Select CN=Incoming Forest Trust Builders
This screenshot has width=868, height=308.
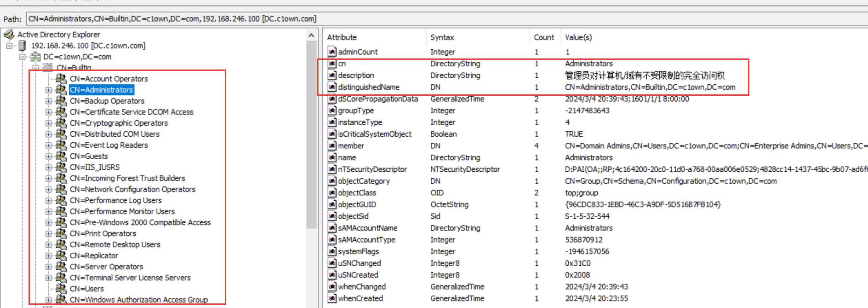coord(127,178)
